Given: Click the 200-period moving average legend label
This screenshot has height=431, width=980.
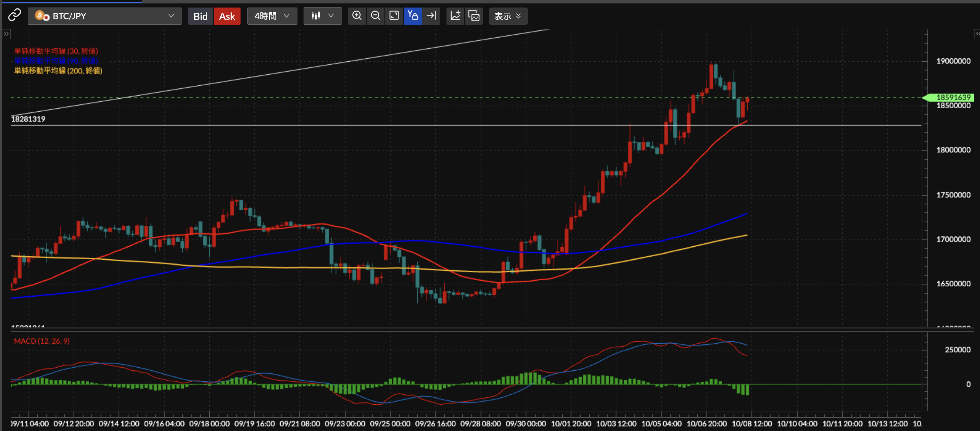Looking at the screenshot, I should (x=58, y=71).
